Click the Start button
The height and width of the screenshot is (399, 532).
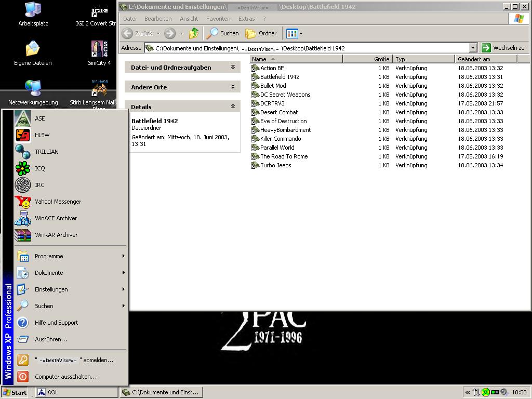pyautogui.click(x=15, y=393)
